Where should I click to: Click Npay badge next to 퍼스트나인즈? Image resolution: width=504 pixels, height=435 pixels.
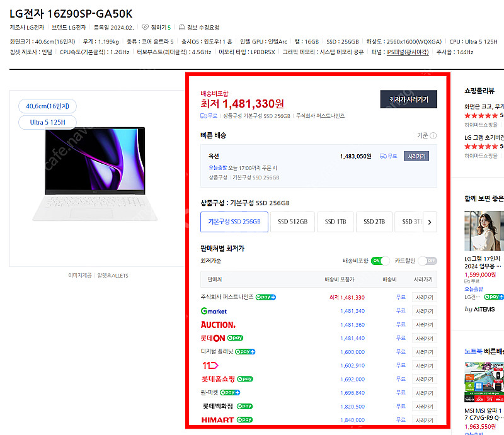click(x=266, y=297)
